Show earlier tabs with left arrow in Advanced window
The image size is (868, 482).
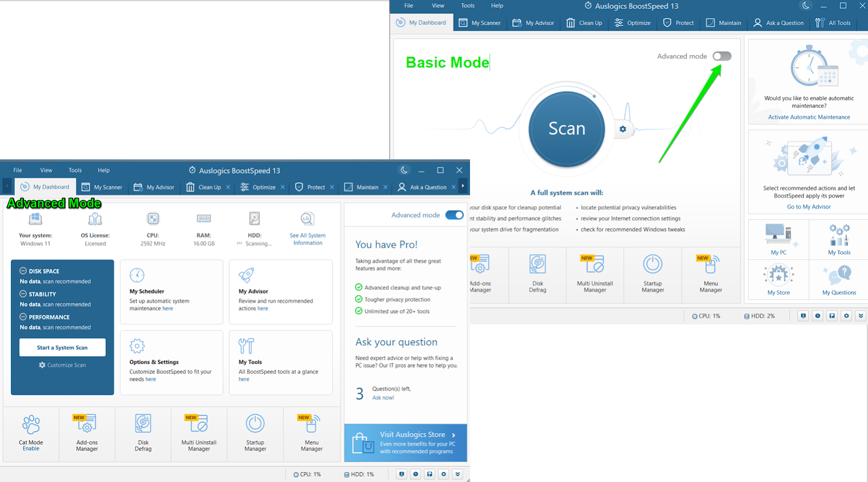pos(7,186)
